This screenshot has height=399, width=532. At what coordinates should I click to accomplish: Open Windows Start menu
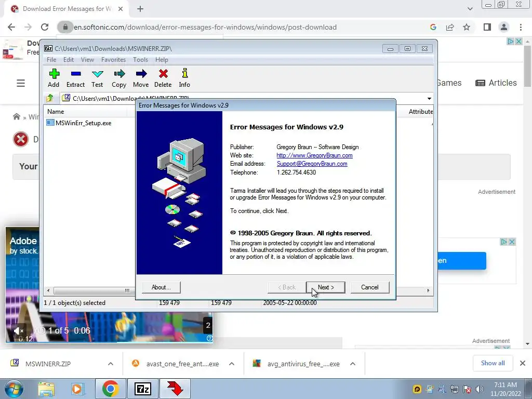(14, 389)
